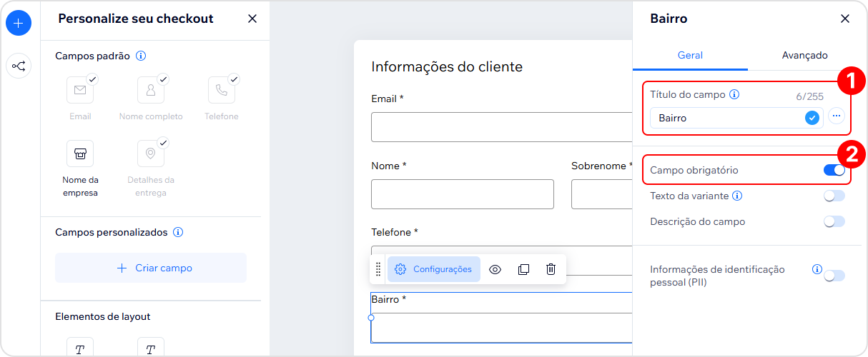The width and height of the screenshot is (868, 357).
Task: Open info tooltip beside Título do campo
Action: click(734, 94)
